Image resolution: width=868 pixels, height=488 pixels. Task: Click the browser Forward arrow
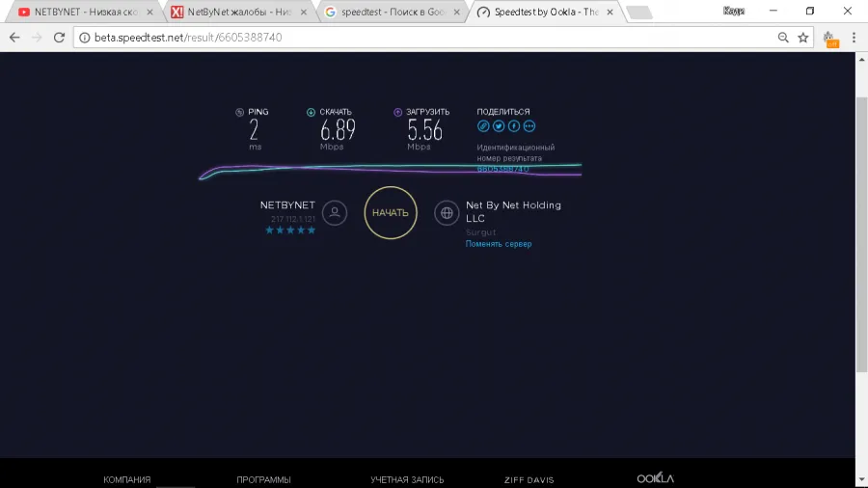pos(37,38)
